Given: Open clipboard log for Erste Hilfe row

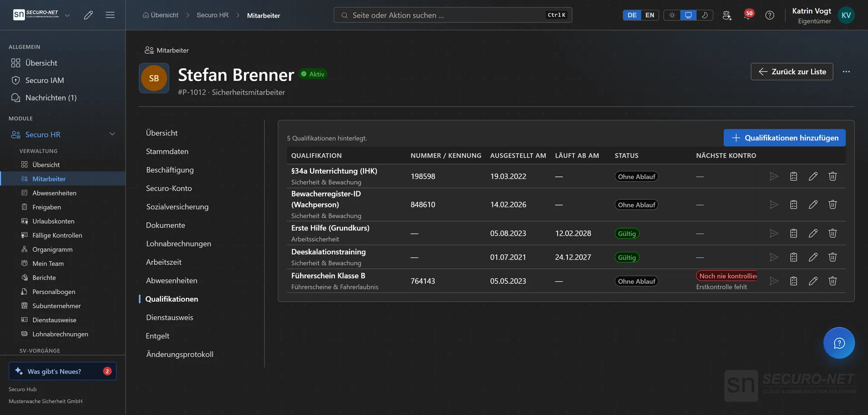Looking at the screenshot, I should (x=794, y=233).
